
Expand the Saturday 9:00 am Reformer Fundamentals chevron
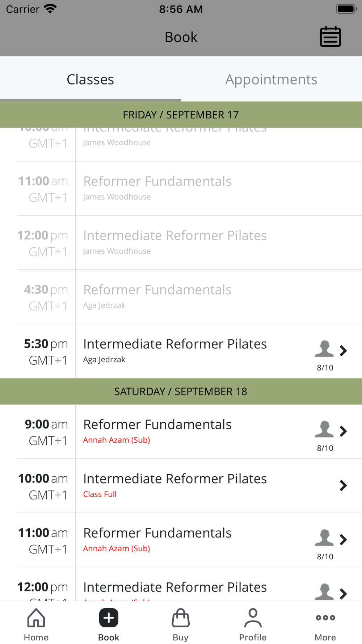click(x=344, y=431)
